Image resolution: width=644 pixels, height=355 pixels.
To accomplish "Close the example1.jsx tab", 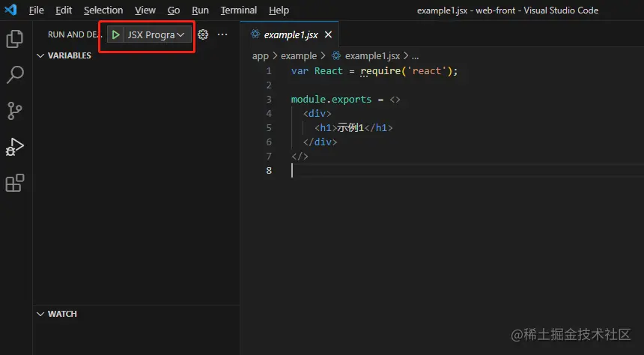I will tap(328, 35).
